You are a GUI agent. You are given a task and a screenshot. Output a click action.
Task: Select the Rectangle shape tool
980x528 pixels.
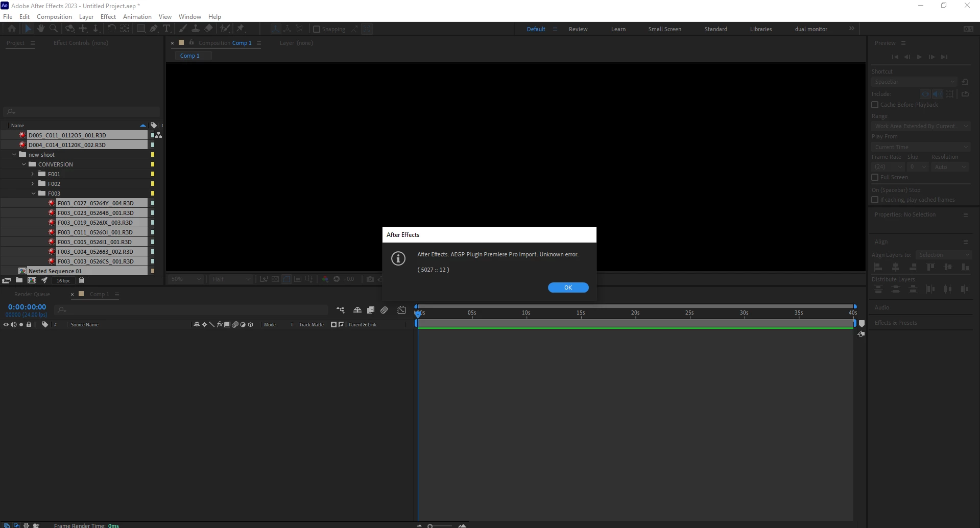tap(140, 29)
